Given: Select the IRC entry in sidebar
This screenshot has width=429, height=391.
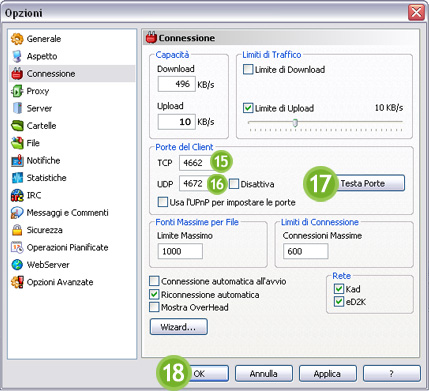Looking at the screenshot, I should pyautogui.click(x=72, y=195).
